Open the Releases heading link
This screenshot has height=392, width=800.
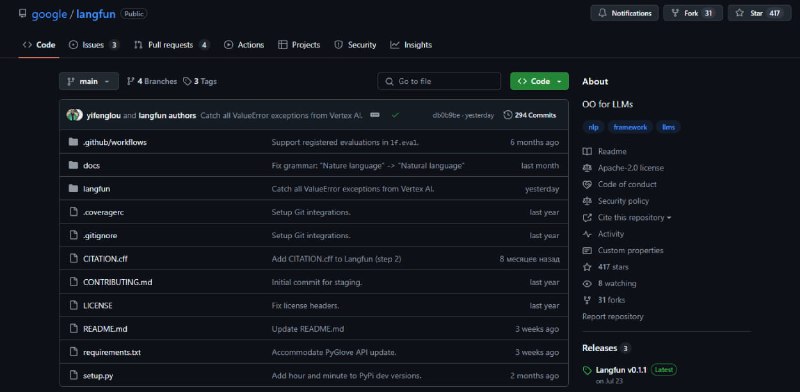[x=606, y=348]
